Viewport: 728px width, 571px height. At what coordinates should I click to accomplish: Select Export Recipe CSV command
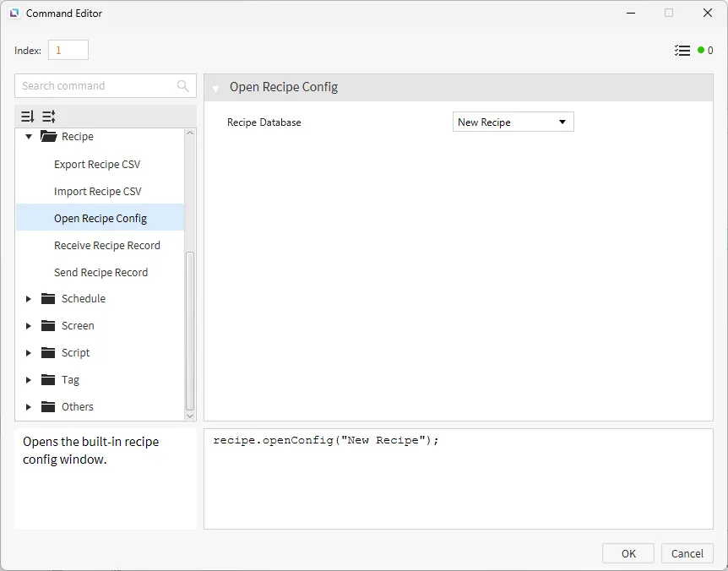click(97, 165)
